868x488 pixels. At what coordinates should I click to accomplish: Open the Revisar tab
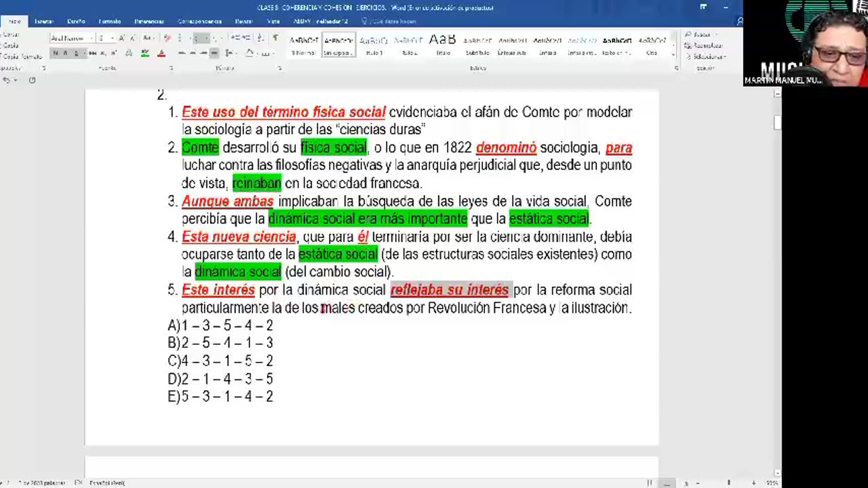(x=243, y=21)
